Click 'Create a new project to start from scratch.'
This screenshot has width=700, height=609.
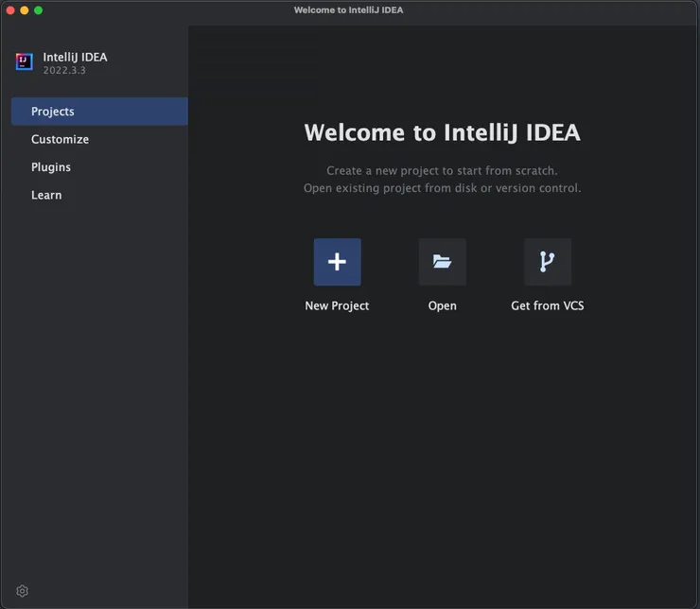[x=442, y=171]
